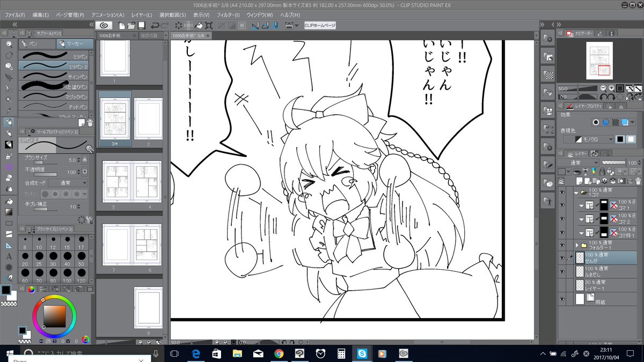Open the レイヤー(L) menu

(141, 14)
